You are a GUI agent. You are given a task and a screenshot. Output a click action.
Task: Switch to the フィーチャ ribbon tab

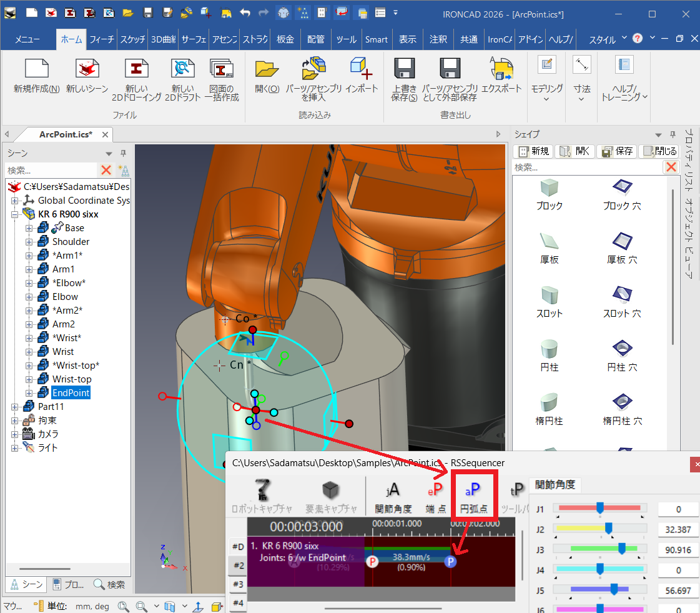(x=102, y=39)
